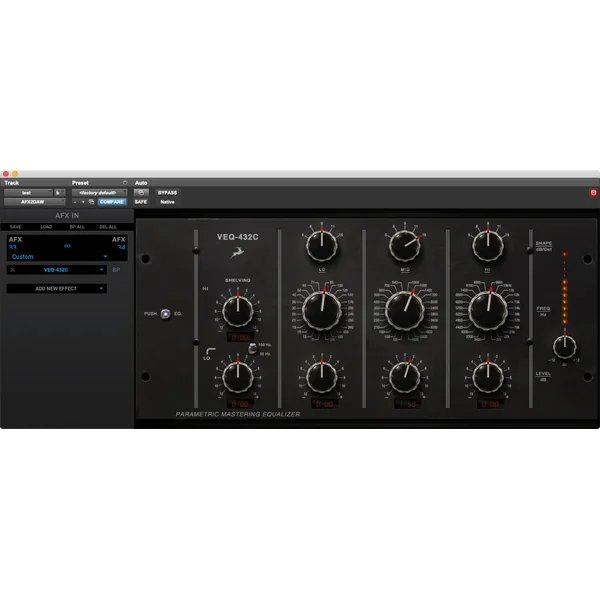Click LOAD in the AFX IN panel
600x600 pixels.
pos(46,227)
